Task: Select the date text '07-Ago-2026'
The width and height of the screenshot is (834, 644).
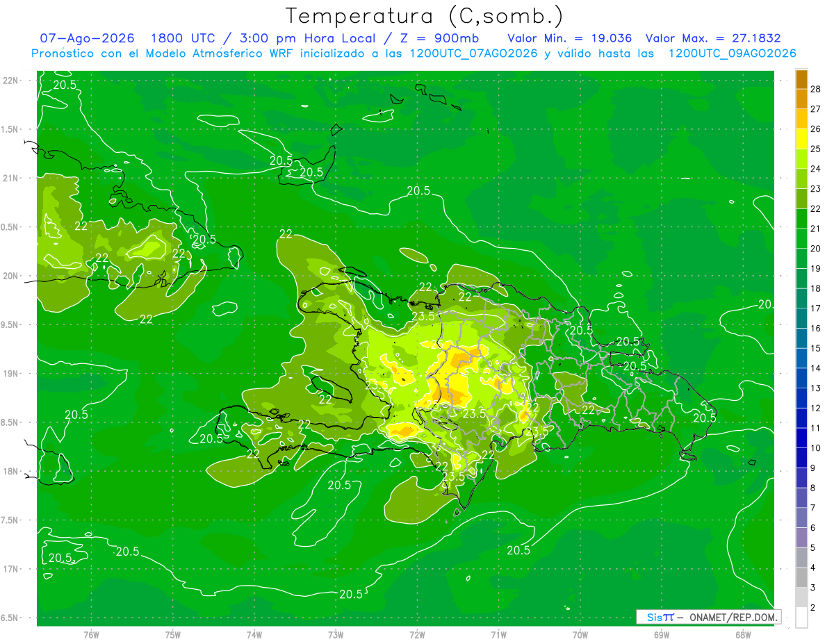Action: coord(87,38)
